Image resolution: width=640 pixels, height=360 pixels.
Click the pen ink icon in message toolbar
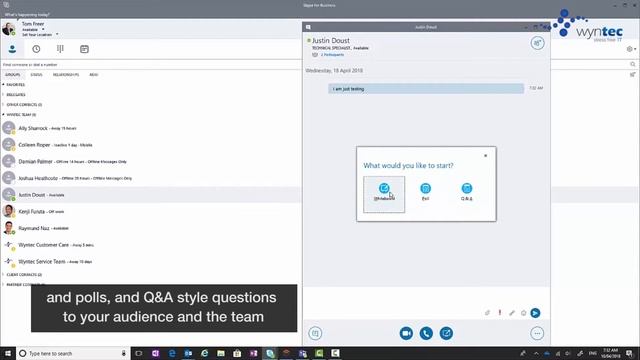coord(512,313)
